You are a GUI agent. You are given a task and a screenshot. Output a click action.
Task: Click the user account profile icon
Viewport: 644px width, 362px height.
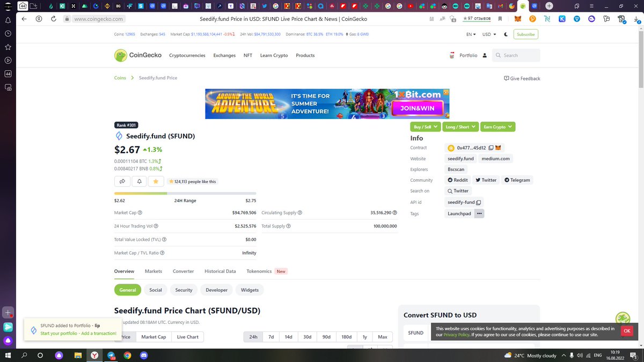485,55
